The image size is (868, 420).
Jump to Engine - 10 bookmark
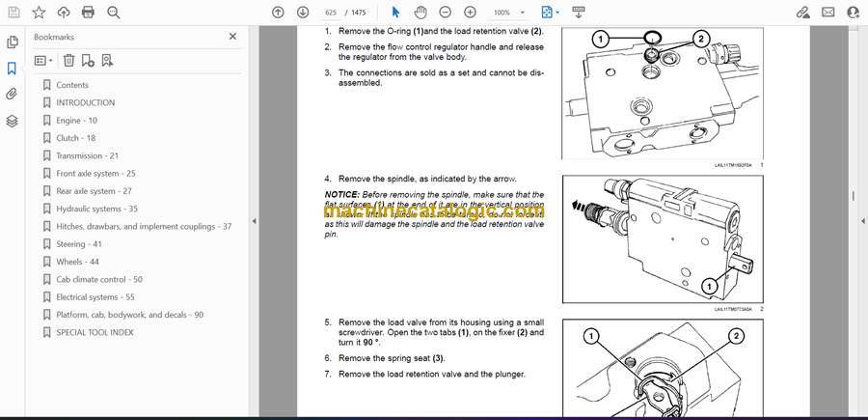[76, 121]
